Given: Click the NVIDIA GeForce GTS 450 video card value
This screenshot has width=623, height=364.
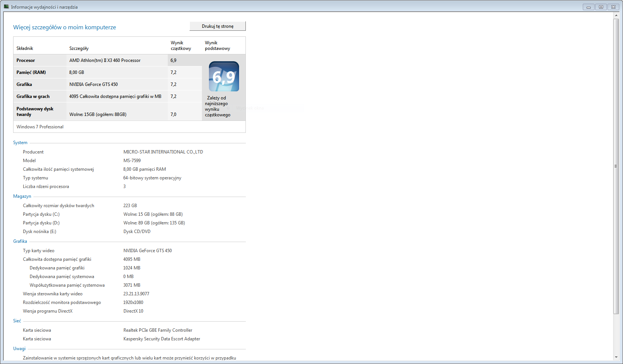Looking at the screenshot, I should point(147,251).
